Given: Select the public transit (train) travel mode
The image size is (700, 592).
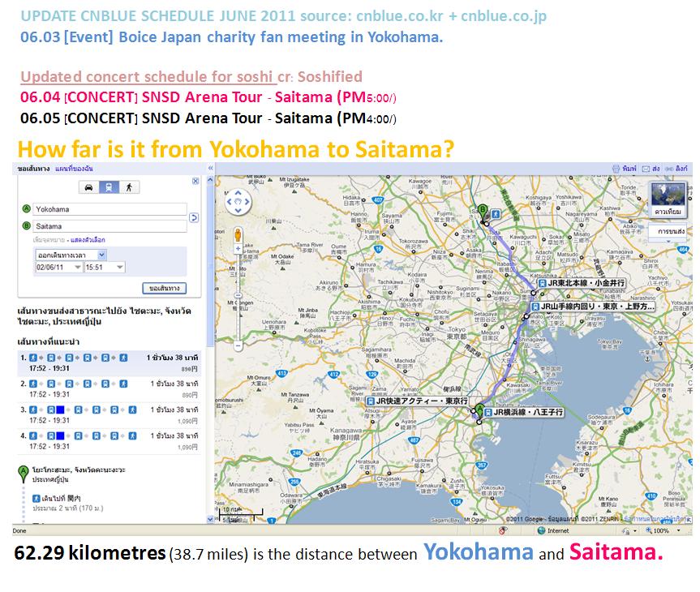Looking at the screenshot, I should click(x=109, y=187).
